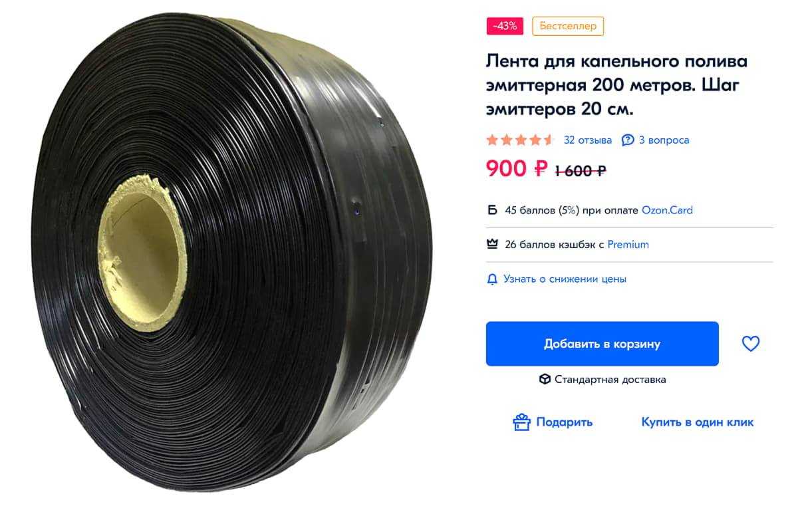Click the delivery box icon
The height and width of the screenshot is (532, 798).
click(545, 379)
